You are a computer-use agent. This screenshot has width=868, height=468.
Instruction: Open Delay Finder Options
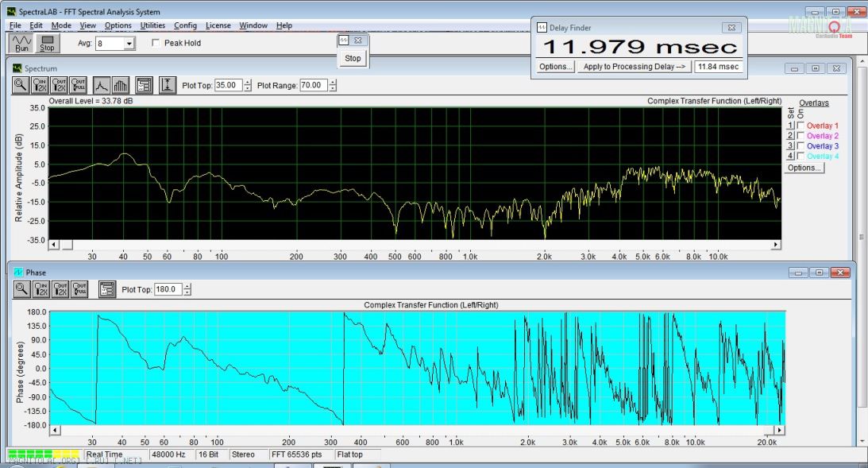[x=554, y=67]
